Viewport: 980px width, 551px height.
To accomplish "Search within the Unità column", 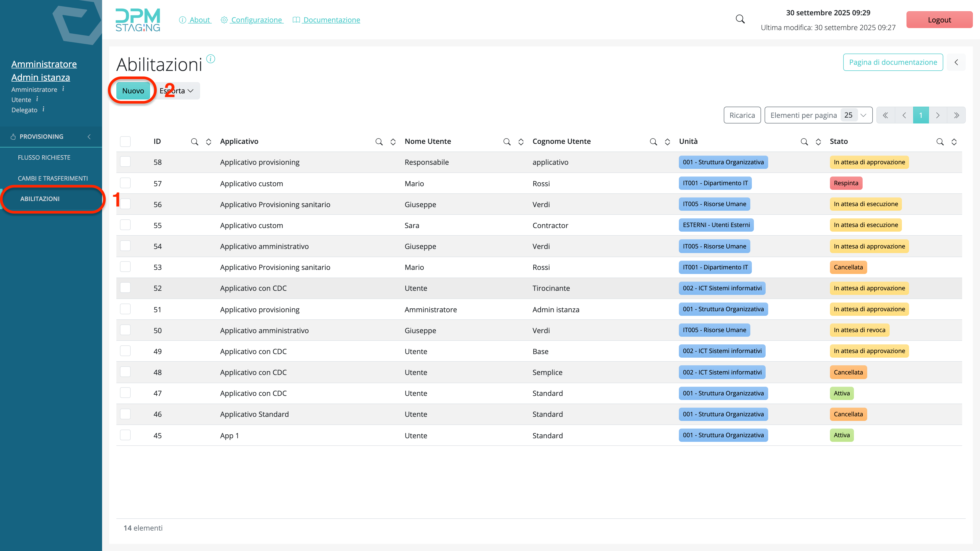I will tap(804, 142).
